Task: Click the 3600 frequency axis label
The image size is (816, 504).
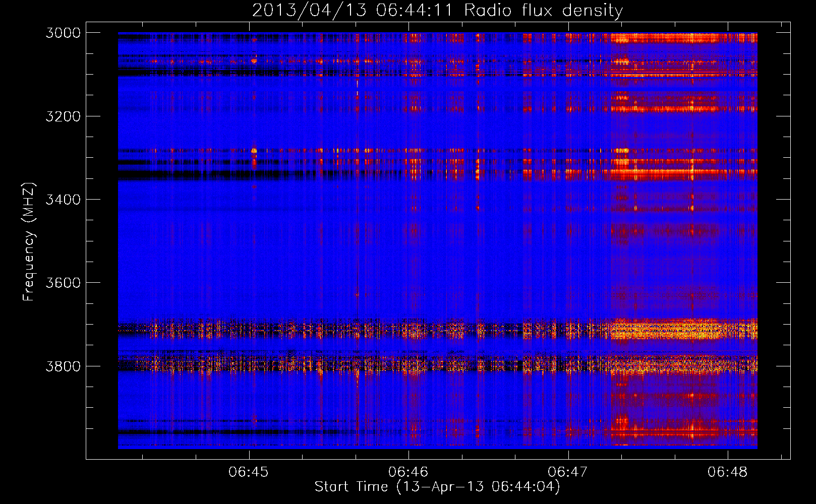Action: [x=63, y=283]
